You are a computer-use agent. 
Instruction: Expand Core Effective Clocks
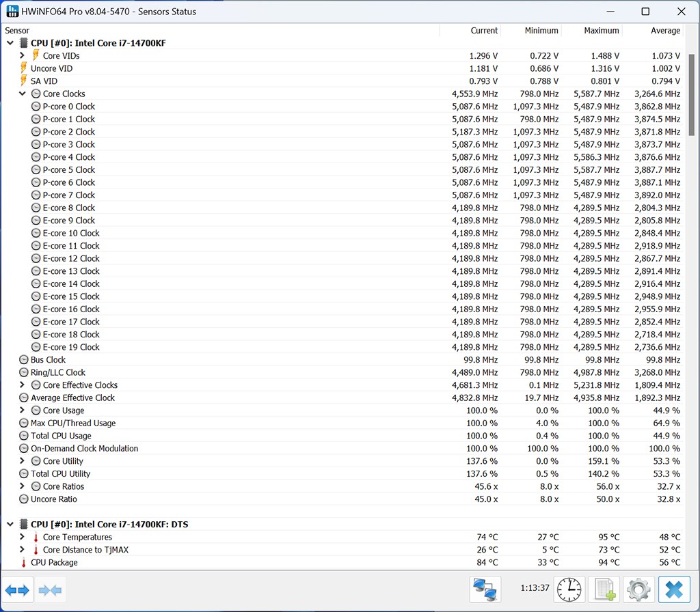point(22,385)
